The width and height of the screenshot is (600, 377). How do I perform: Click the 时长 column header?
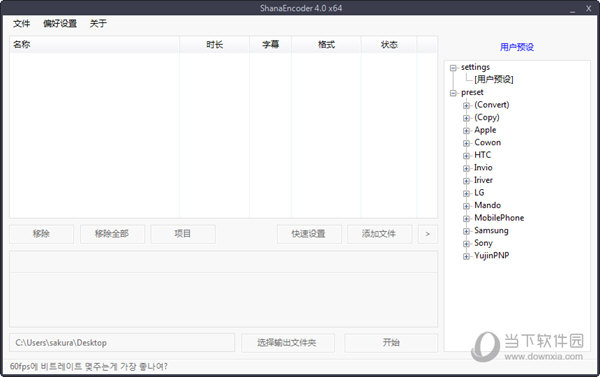(x=214, y=44)
